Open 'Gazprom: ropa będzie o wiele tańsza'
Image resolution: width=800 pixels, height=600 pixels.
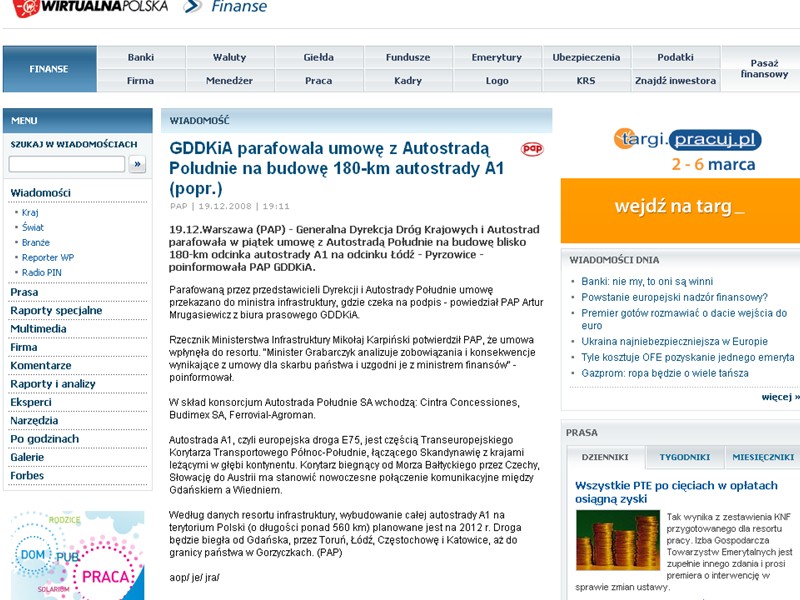[x=665, y=373]
